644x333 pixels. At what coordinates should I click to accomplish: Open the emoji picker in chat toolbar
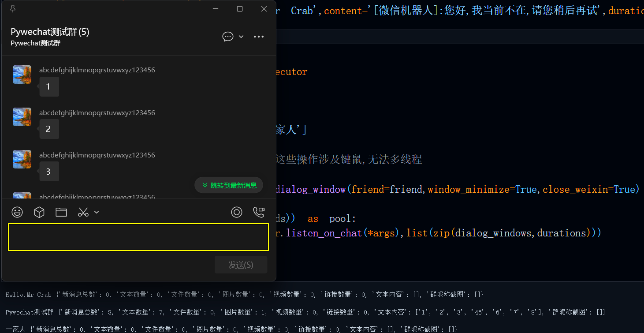tap(17, 212)
